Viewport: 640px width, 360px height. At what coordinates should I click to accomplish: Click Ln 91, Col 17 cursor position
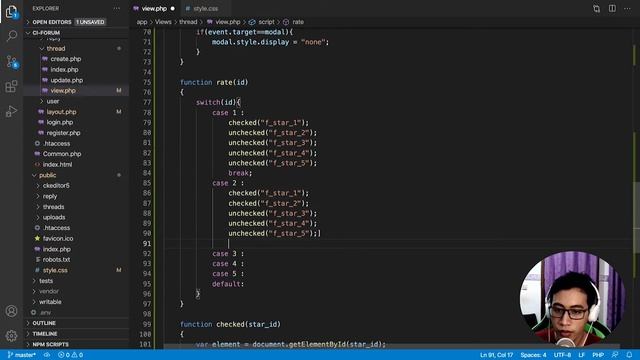pyautogui.click(x=496, y=355)
